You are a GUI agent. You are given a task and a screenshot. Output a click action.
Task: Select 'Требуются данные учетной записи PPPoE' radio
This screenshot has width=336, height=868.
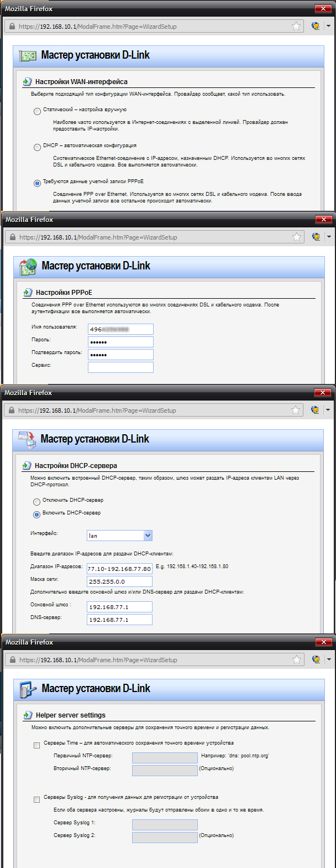37,183
